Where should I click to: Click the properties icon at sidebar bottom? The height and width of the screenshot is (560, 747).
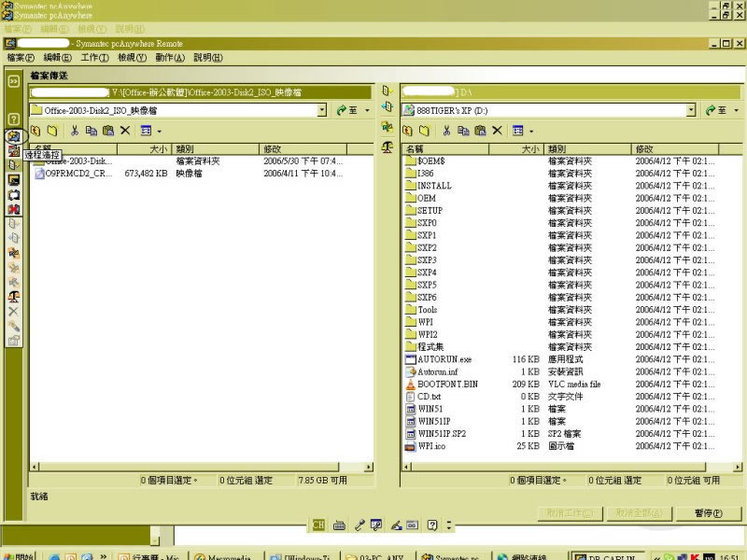click(14, 340)
